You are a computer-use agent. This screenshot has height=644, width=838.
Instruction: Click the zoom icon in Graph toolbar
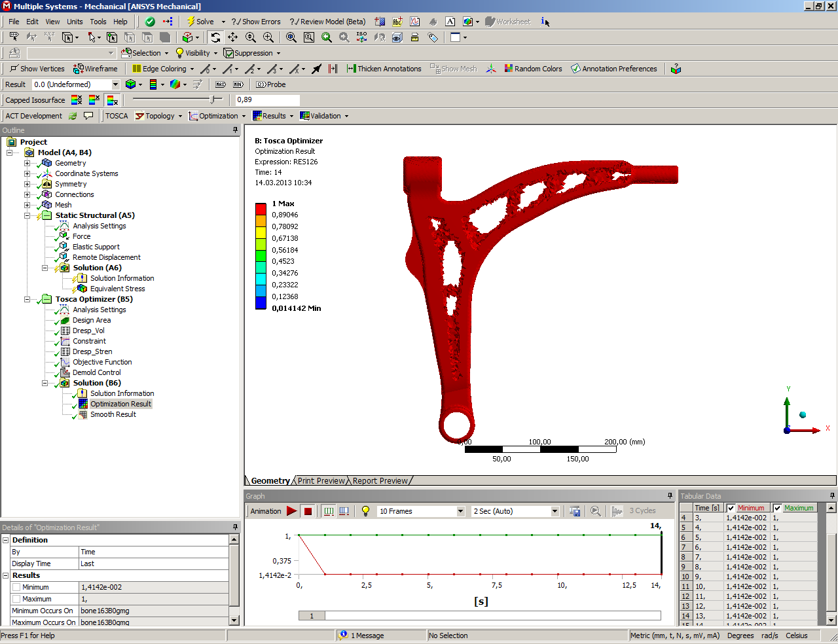click(596, 511)
